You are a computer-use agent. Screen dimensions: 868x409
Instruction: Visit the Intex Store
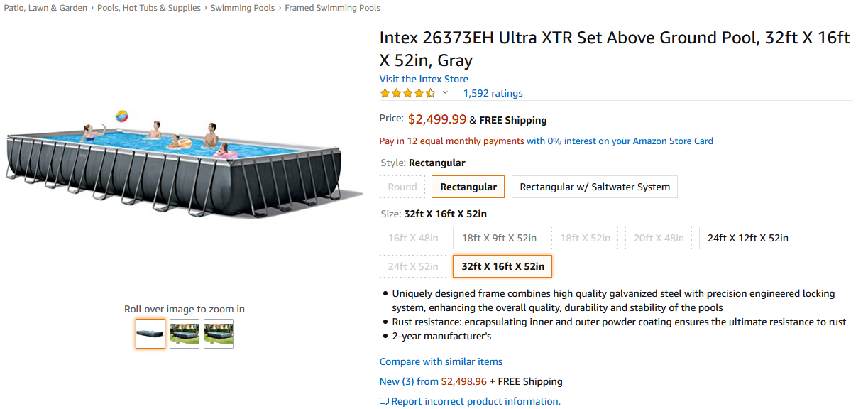click(x=424, y=78)
